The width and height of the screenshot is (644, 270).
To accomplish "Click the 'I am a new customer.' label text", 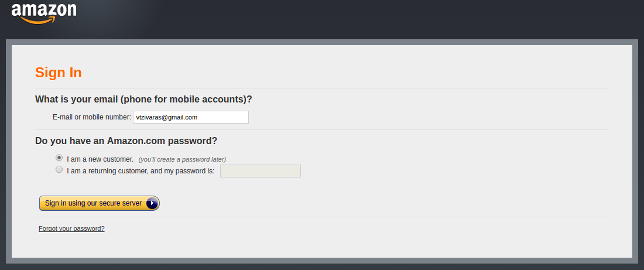I will [x=100, y=159].
